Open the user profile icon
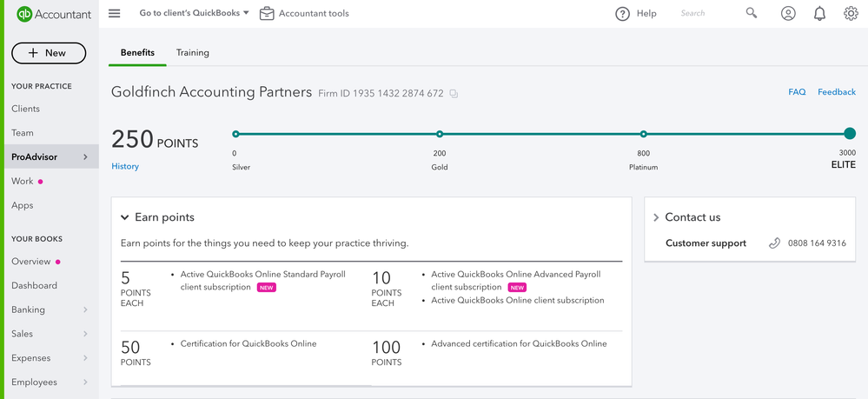 [788, 14]
